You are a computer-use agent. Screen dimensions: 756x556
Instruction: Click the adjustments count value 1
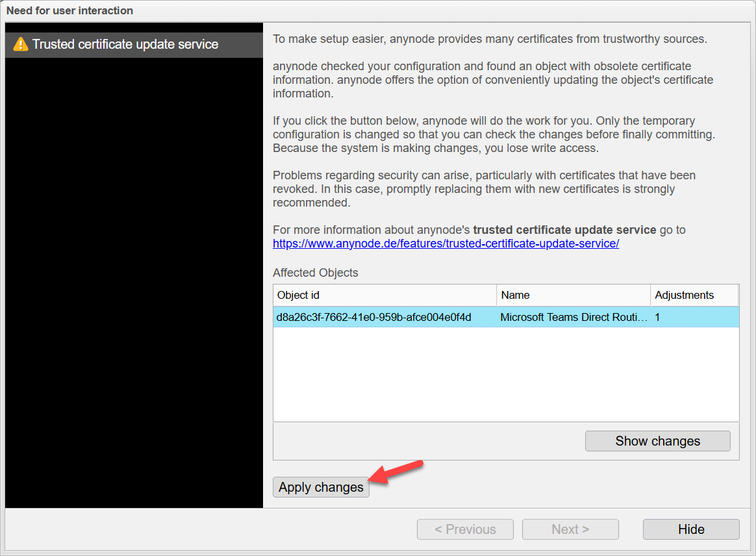(x=658, y=318)
